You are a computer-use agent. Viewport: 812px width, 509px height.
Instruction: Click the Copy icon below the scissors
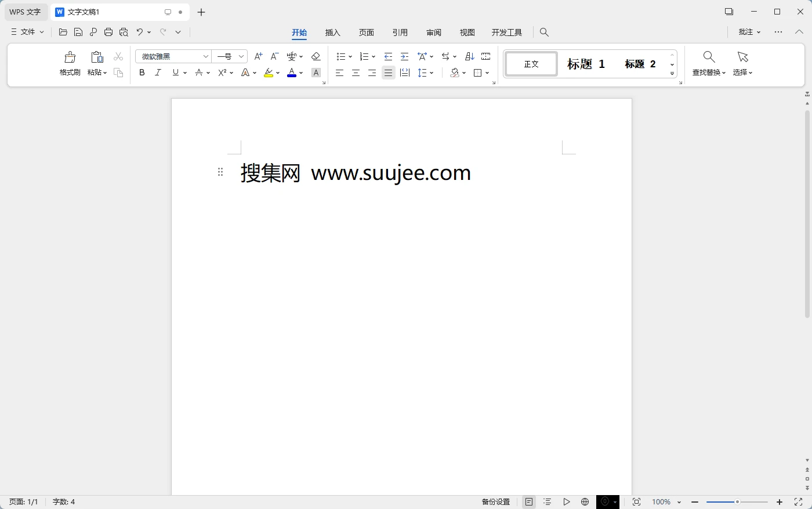pos(118,73)
